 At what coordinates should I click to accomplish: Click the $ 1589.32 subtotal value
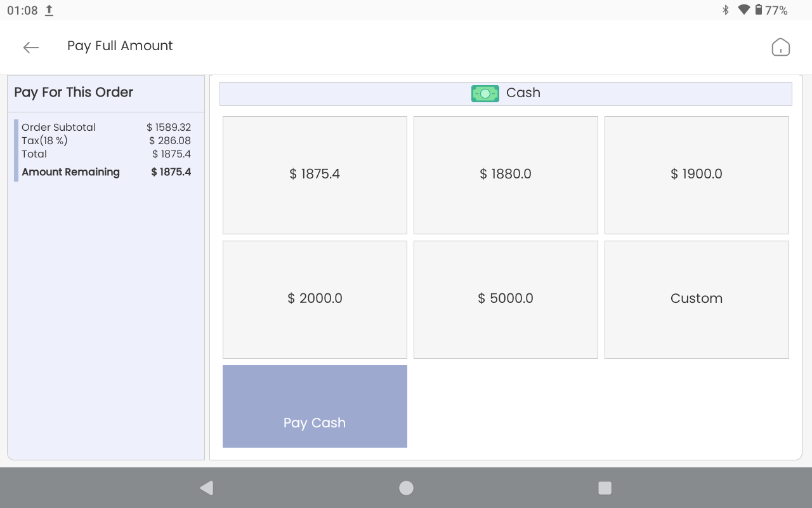(x=169, y=128)
